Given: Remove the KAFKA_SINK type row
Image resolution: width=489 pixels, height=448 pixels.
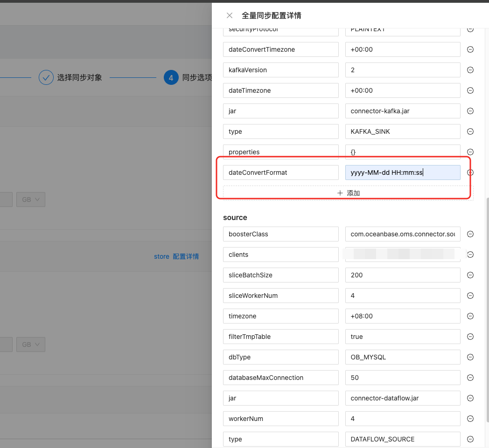Looking at the screenshot, I should 470,131.
